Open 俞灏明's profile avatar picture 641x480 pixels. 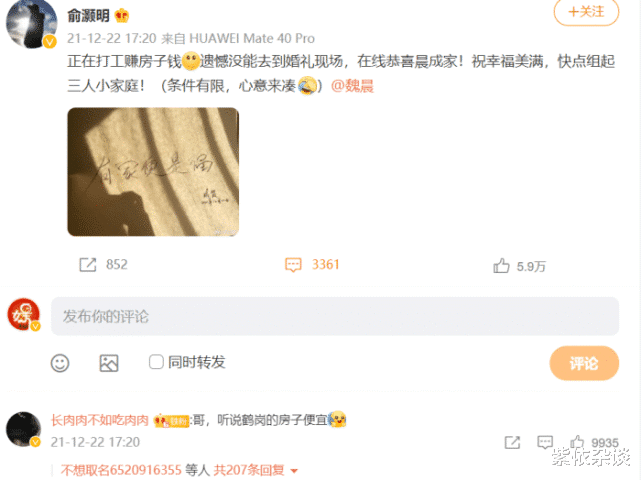31,24
